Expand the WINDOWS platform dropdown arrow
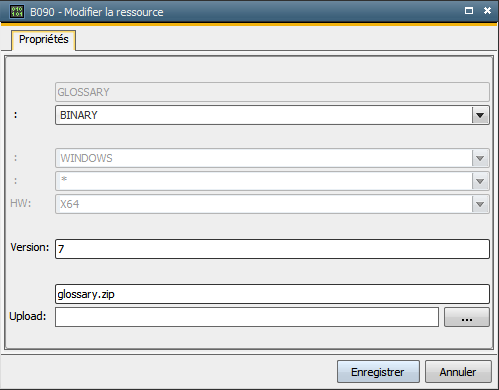The height and width of the screenshot is (390, 499). pos(480,158)
